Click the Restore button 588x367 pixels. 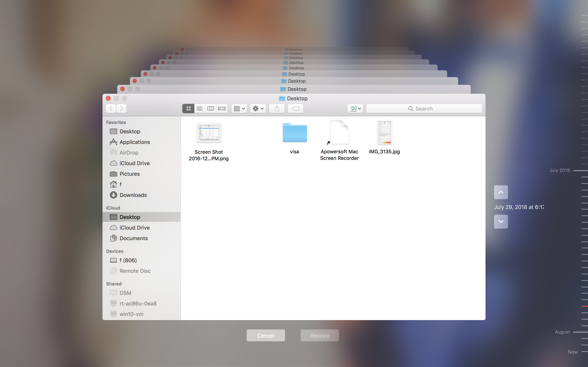coord(320,335)
